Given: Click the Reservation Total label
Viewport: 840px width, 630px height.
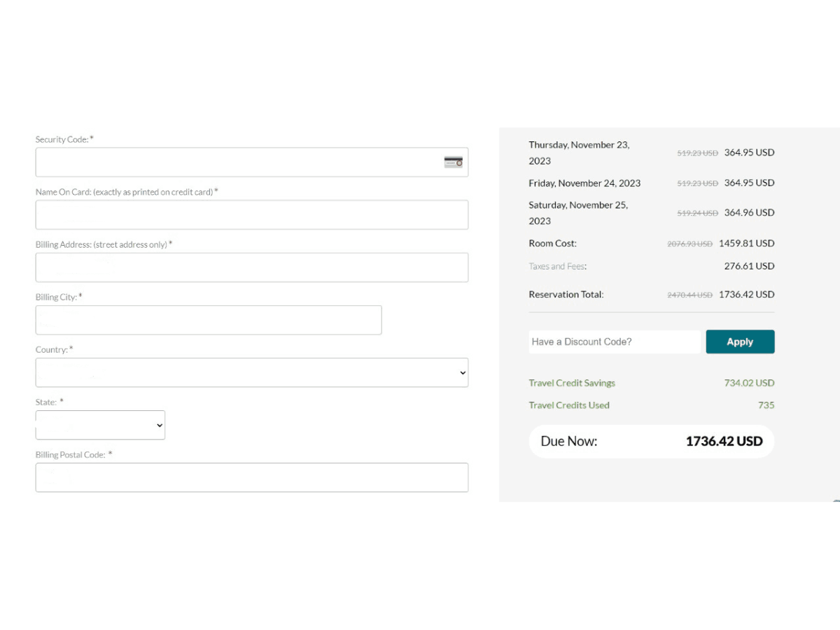Looking at the screenshot, I should coord(566,295).
